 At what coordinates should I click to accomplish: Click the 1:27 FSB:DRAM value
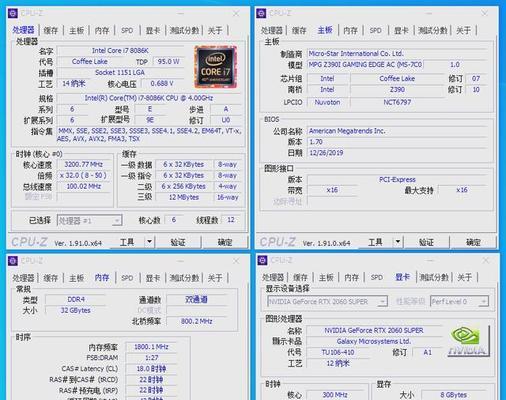[151, 358]
